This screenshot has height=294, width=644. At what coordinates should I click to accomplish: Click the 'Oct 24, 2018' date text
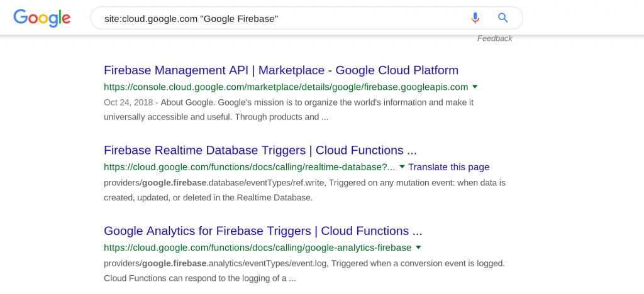129,102
